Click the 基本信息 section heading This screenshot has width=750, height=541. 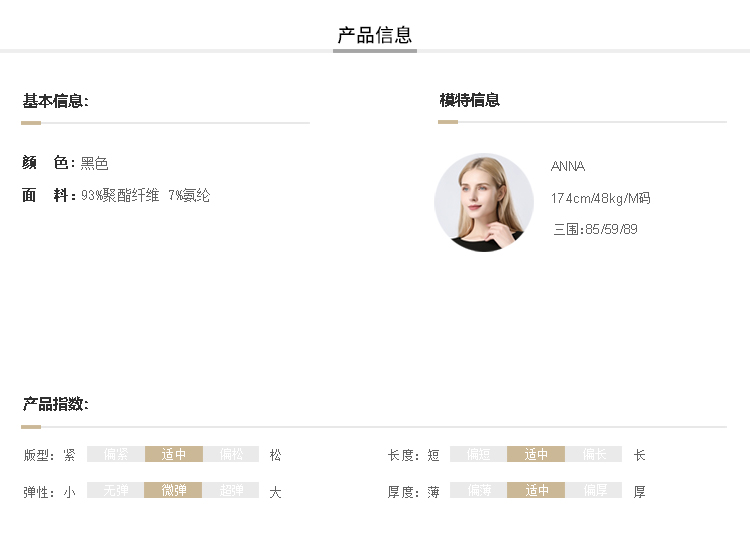point(55,101)
